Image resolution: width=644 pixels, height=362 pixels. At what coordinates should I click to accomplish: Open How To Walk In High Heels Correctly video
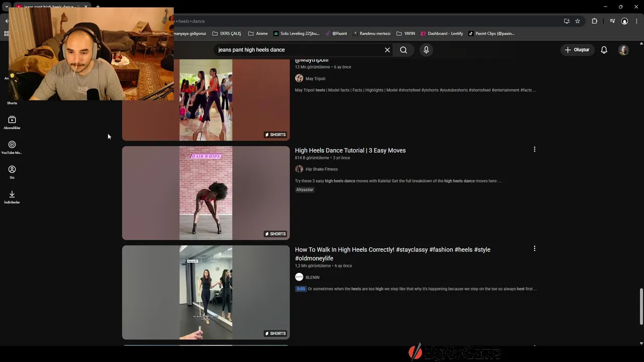tap(392, 254)
